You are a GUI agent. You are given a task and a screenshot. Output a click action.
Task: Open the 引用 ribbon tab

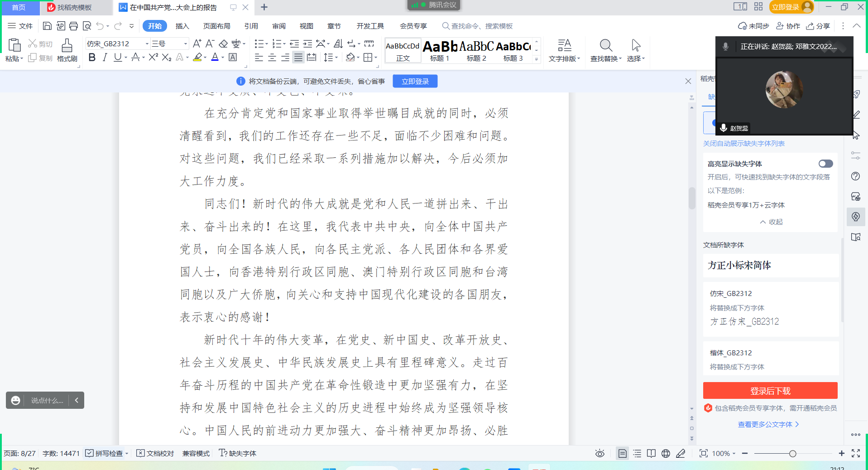[251, 26]
